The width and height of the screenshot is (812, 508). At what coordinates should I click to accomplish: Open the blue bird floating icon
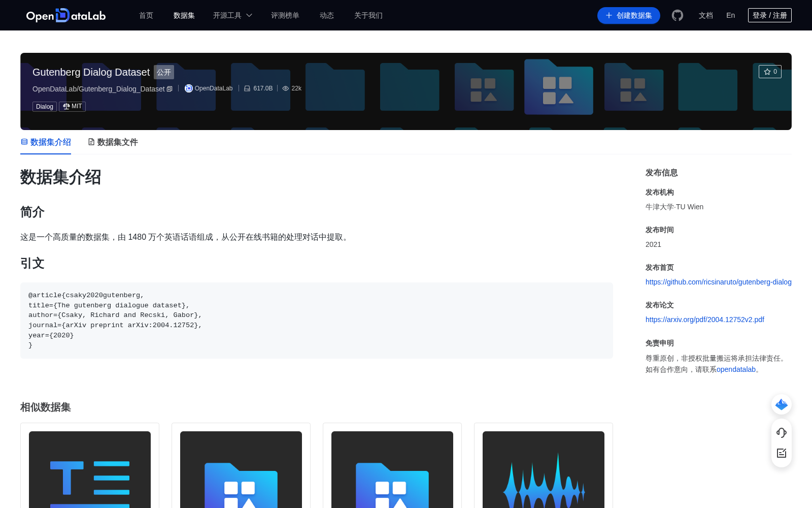tap(782, 404)
